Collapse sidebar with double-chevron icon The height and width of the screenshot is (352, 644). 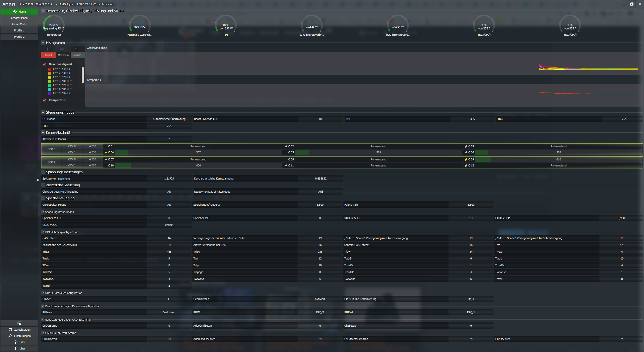(38, 180)
